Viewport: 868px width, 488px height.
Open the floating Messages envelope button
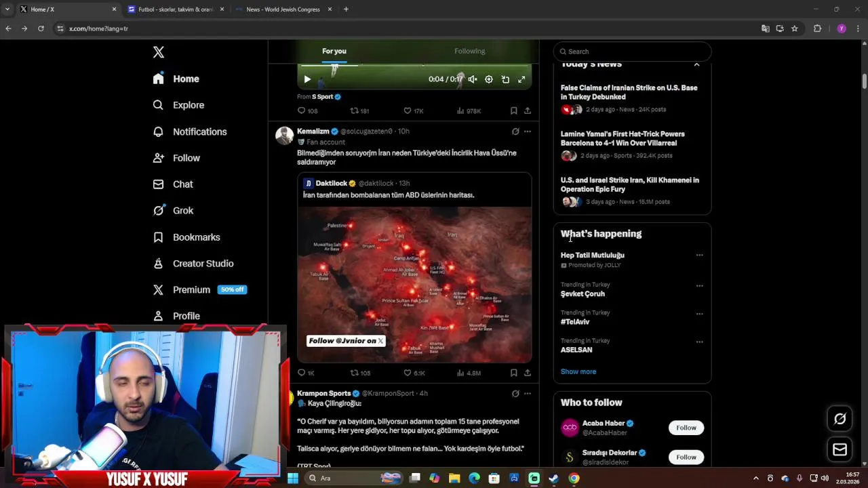(x=840, y=449)
